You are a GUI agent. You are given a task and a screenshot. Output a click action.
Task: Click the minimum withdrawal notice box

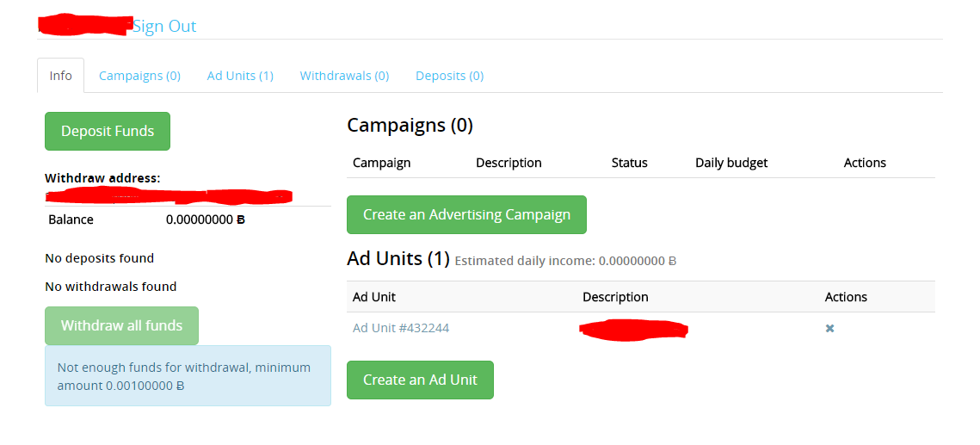[x=188, y=376]
